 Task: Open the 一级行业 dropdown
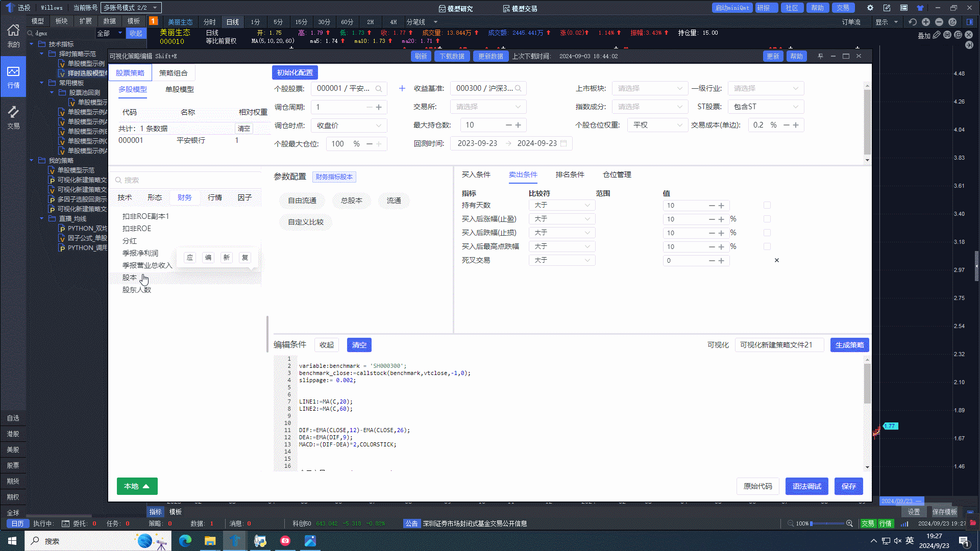coord(766,88)
